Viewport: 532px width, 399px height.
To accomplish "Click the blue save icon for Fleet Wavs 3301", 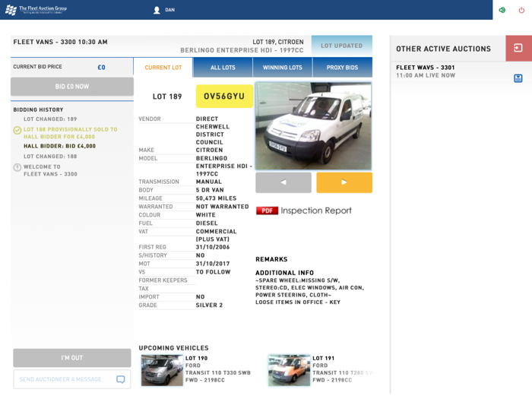I will click(518, 78).
